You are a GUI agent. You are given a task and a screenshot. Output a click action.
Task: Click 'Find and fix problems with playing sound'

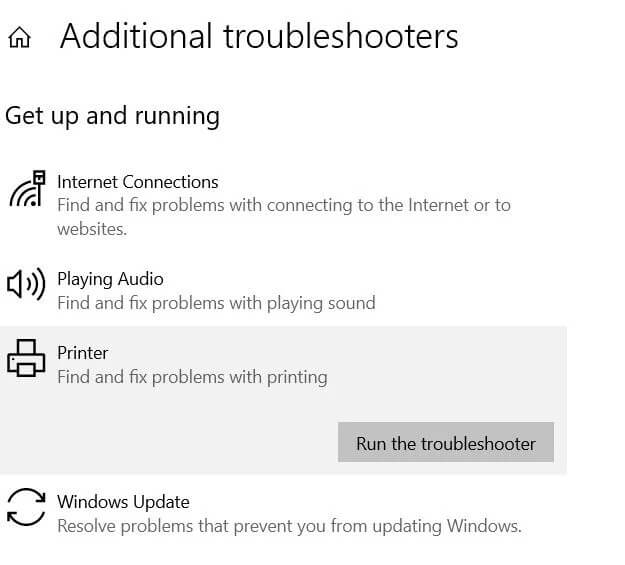tap(216, 303)
